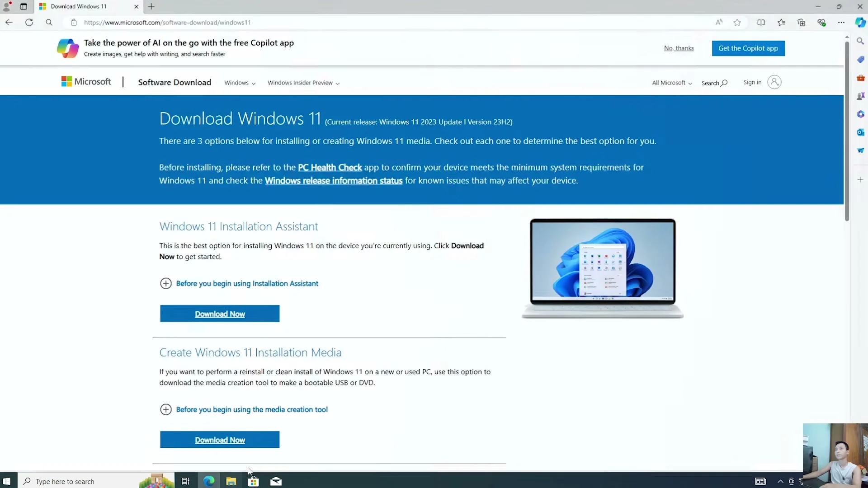Click the Microsoft logo
Viewport: 868px width, 488px height.
(86, 82)
